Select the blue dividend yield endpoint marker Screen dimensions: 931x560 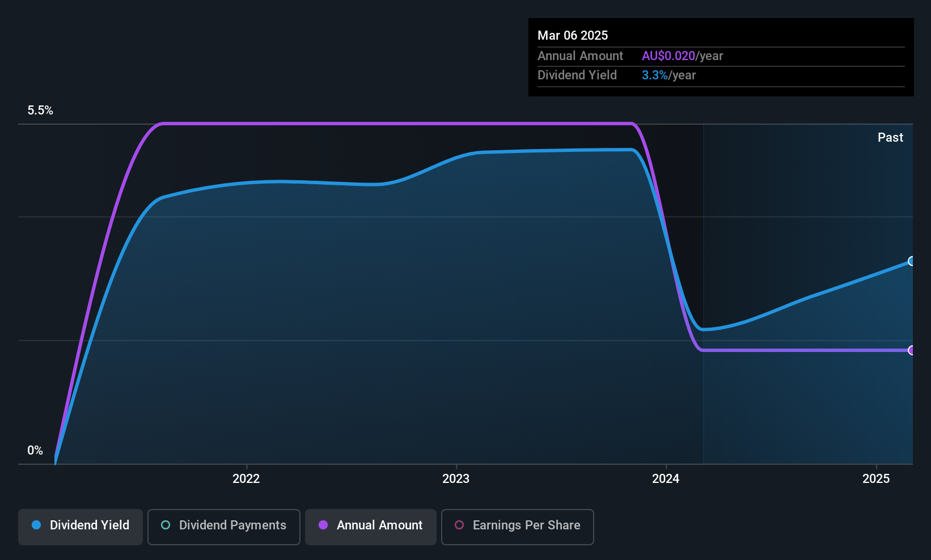pos(912,261)
